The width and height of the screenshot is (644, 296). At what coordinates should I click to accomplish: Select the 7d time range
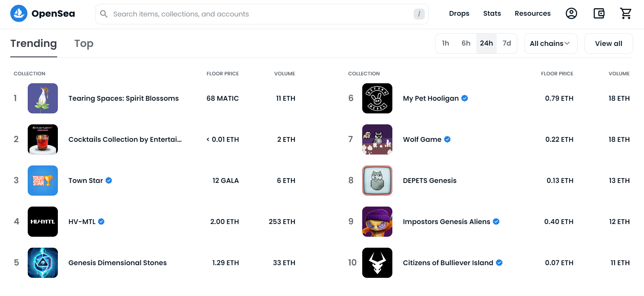[507, 44]
